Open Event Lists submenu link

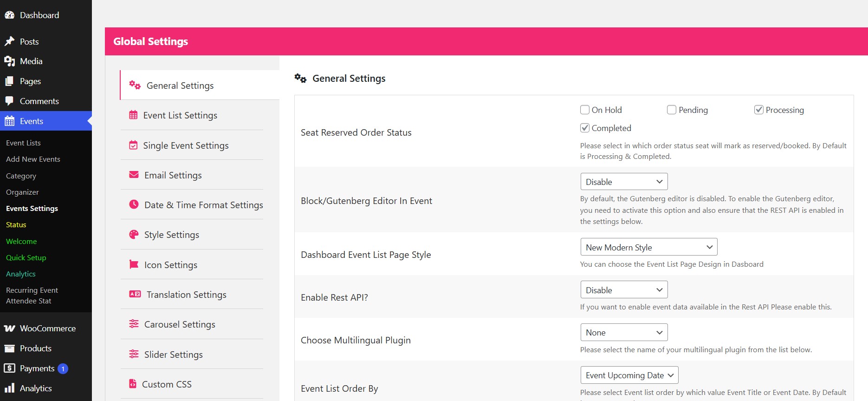click(x=23, y=143)
